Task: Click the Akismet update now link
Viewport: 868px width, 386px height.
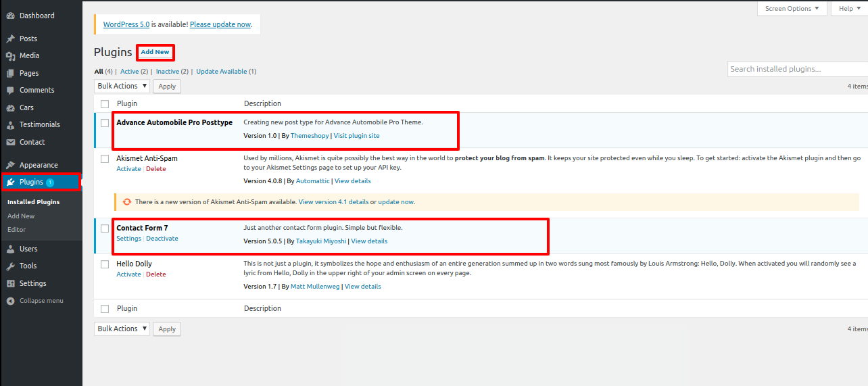Action: pyautogui.click(x=395, y=201)
